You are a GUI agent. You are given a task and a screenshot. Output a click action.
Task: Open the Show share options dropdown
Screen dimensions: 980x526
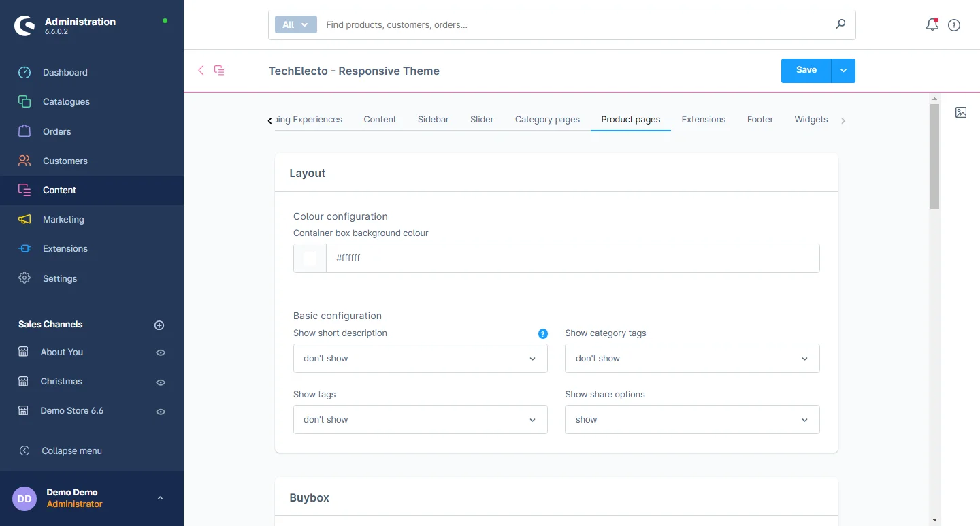(691, 420)
